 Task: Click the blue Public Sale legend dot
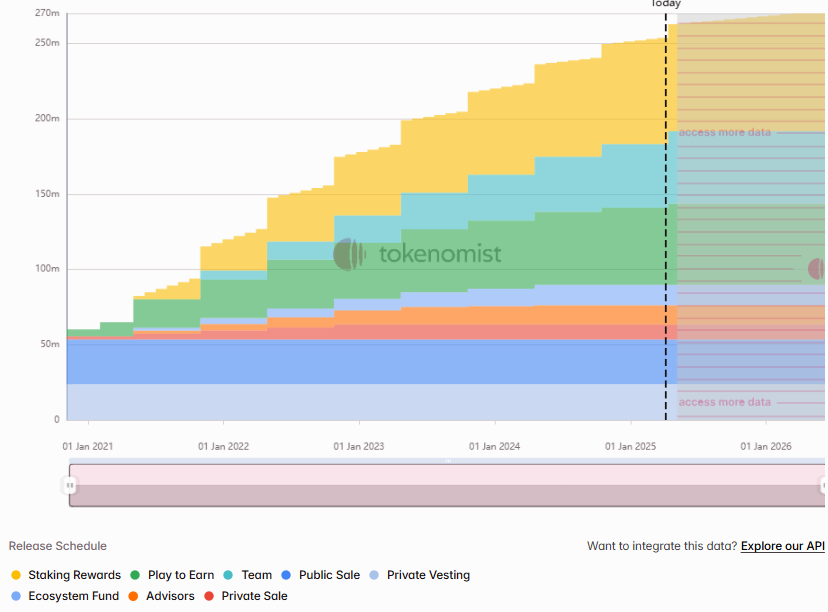286,575
